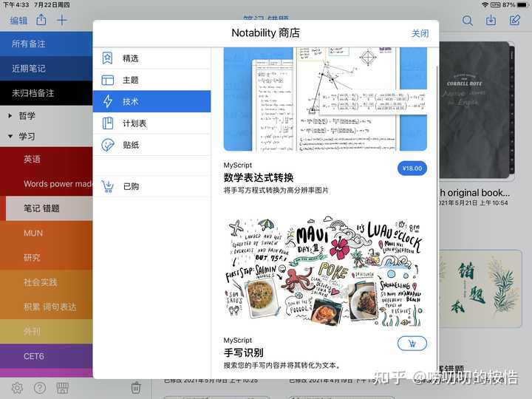Open the Cornell Note dark notebook thumbnail

pos(477,110)
